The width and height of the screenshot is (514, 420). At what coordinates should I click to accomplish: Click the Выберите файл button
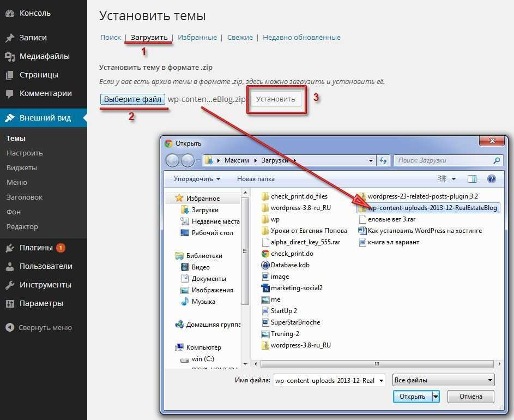[x=132, y=99]
